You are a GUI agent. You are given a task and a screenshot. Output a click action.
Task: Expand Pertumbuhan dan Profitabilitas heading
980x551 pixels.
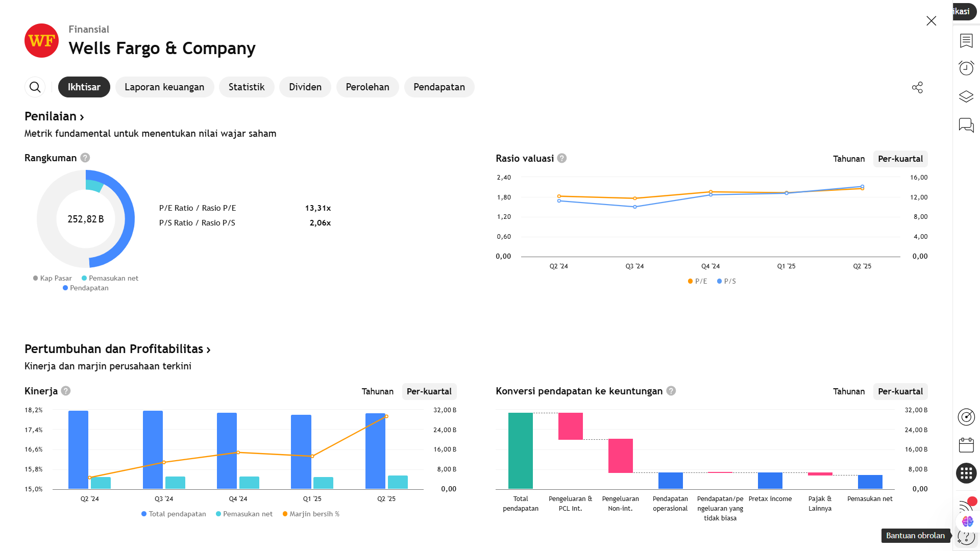coord(117,349)
